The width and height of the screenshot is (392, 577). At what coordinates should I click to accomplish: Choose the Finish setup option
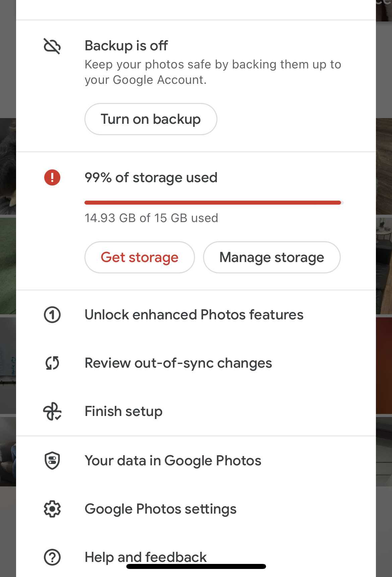[124, 411]
